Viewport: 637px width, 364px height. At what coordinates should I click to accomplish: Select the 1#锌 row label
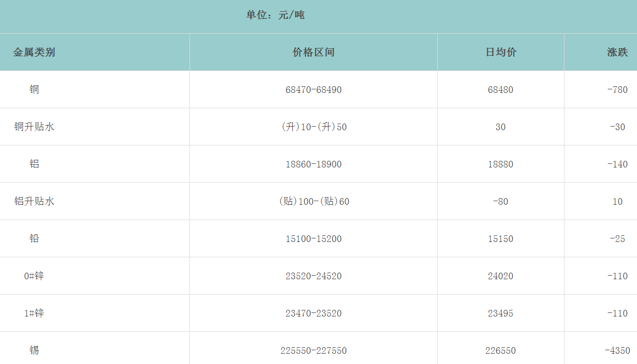point(34,313)
